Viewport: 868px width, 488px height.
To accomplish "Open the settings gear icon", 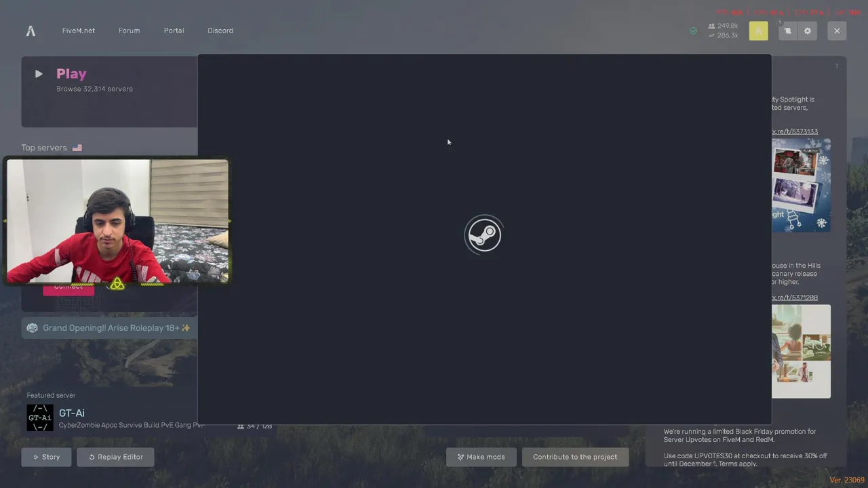I will click(807, 30).
